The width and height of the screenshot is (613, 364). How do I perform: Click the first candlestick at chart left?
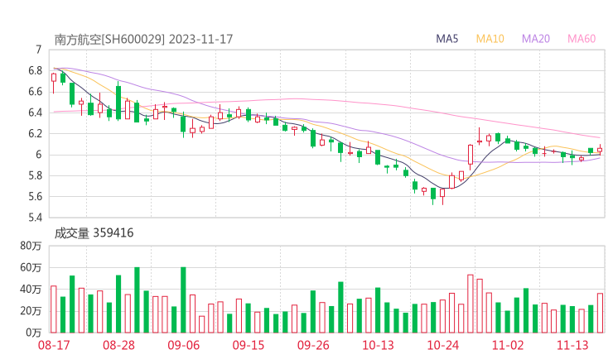pos(54,82)
